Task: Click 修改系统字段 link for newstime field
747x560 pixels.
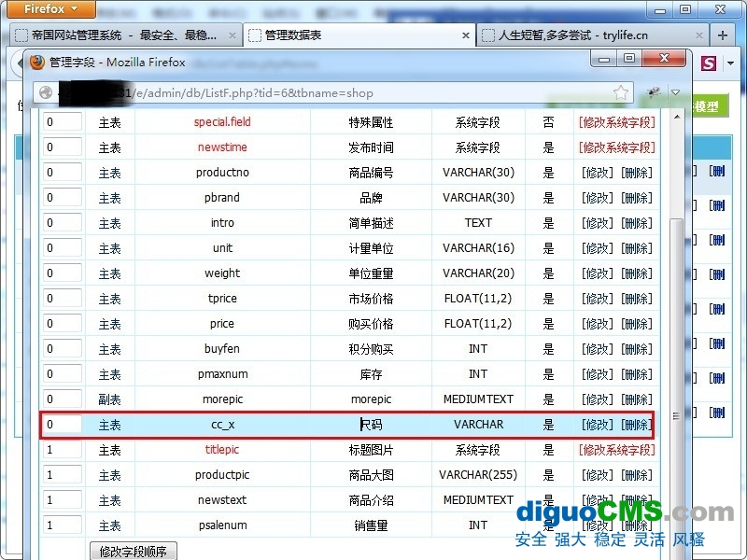Action: pyautogui.click(x=615, y=147)
